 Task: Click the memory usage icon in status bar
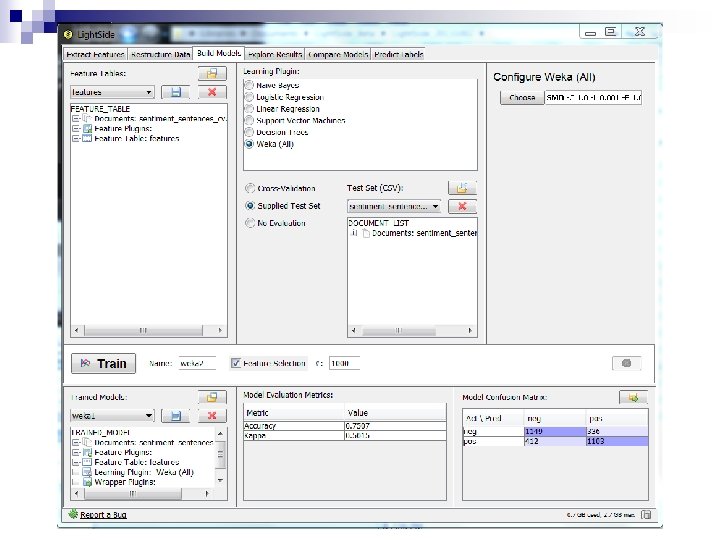646,515
